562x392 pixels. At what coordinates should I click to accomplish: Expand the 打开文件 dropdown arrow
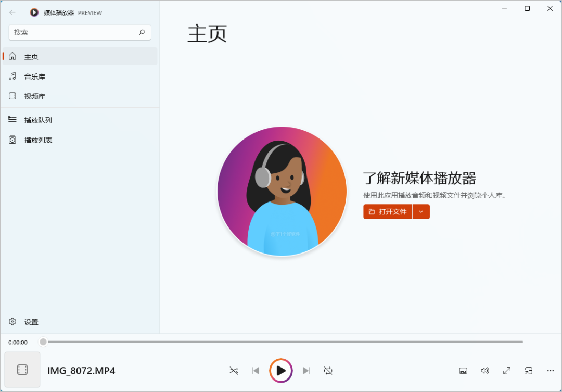421,211
